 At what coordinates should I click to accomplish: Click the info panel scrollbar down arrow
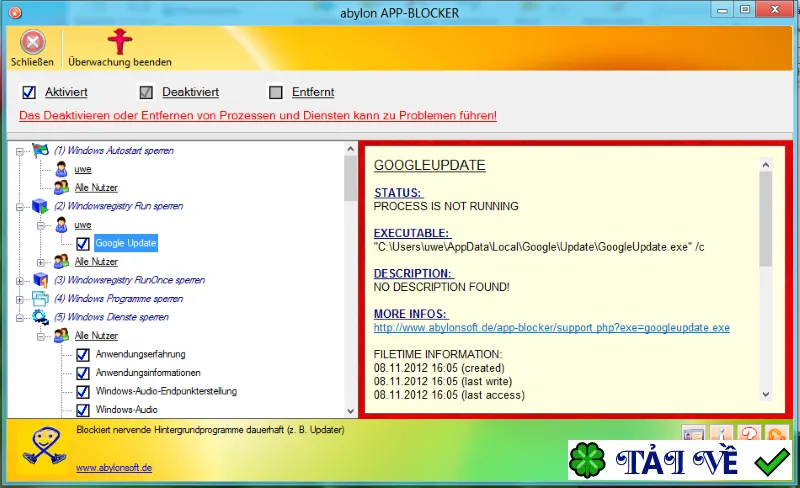point(765,394)
